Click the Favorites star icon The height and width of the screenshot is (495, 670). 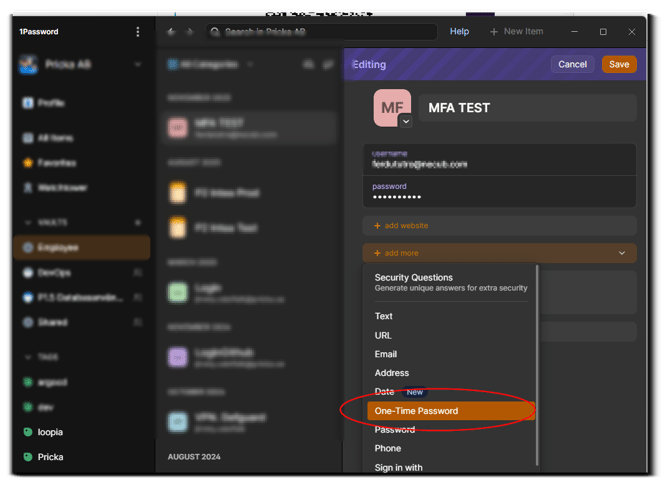pyautogui.click(x=29, y=163)
